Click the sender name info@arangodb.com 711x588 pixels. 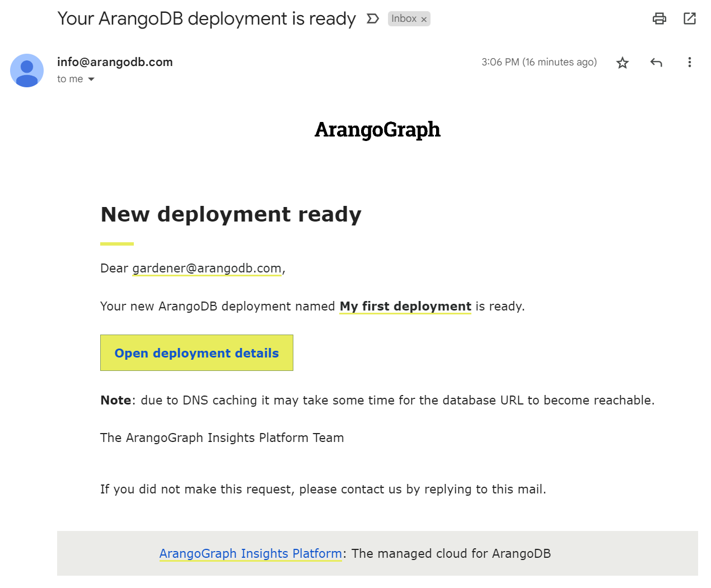point(115,62)
